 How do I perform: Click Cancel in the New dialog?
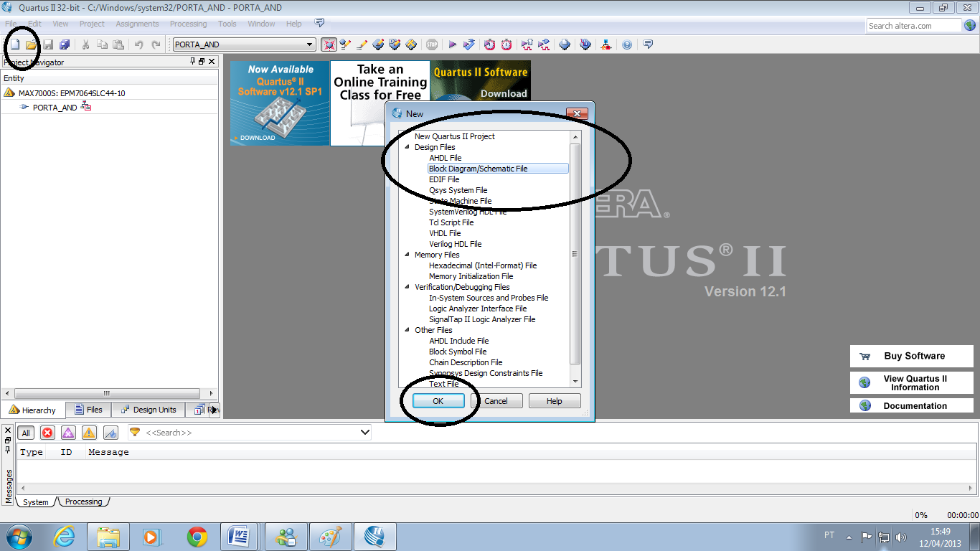coord(496,401)
